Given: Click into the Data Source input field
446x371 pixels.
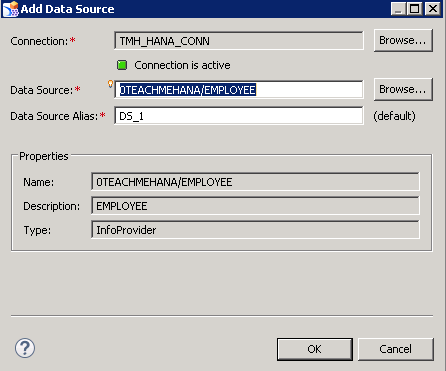Looking at the screenshot, I should (x=239, y=90).
